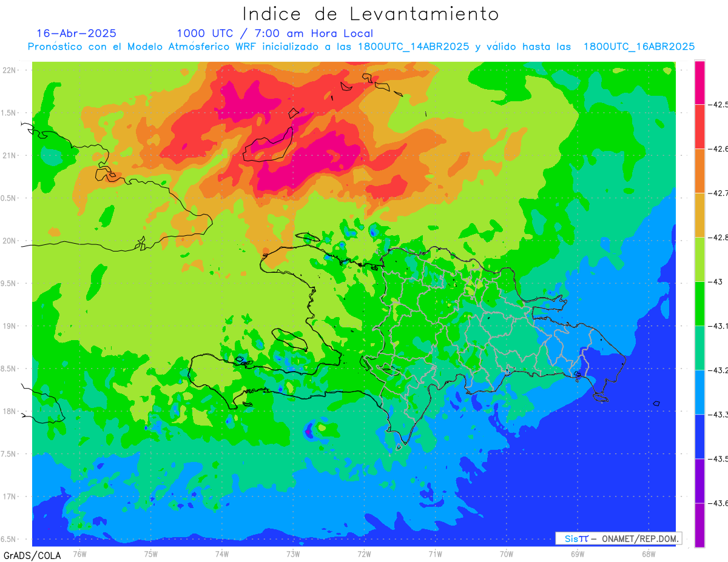Click the colorbar value '-42.5'

pyautogui.click(x=720, y=104)
